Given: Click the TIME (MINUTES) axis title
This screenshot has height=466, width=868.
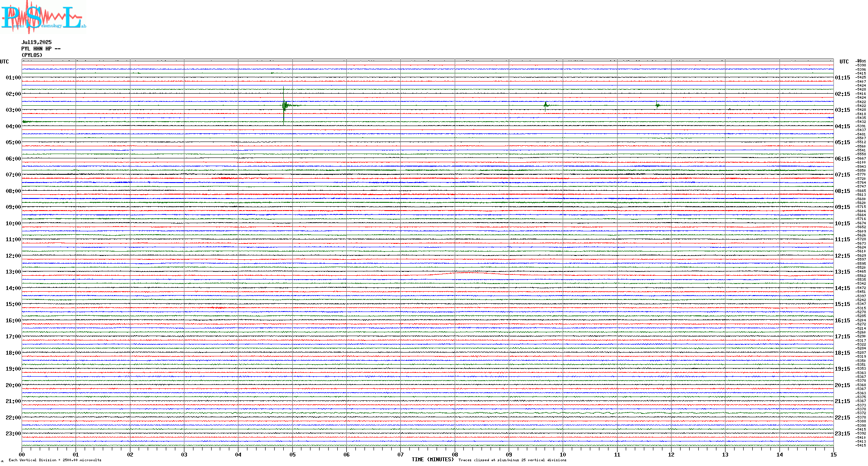Looking at the screenshot, I should (433, 460).
